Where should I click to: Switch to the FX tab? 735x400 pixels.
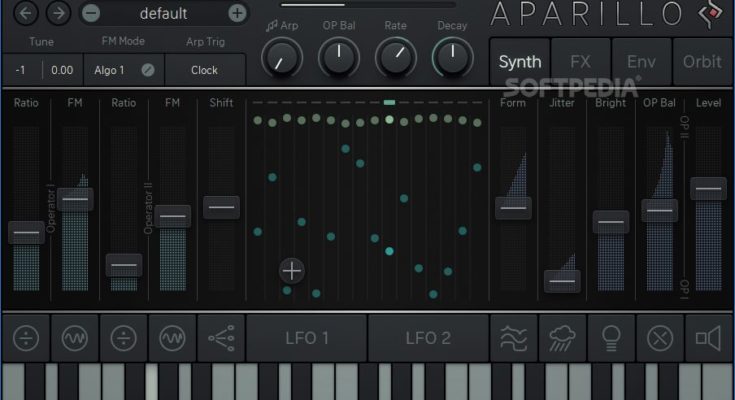click(x=580, y=62)
